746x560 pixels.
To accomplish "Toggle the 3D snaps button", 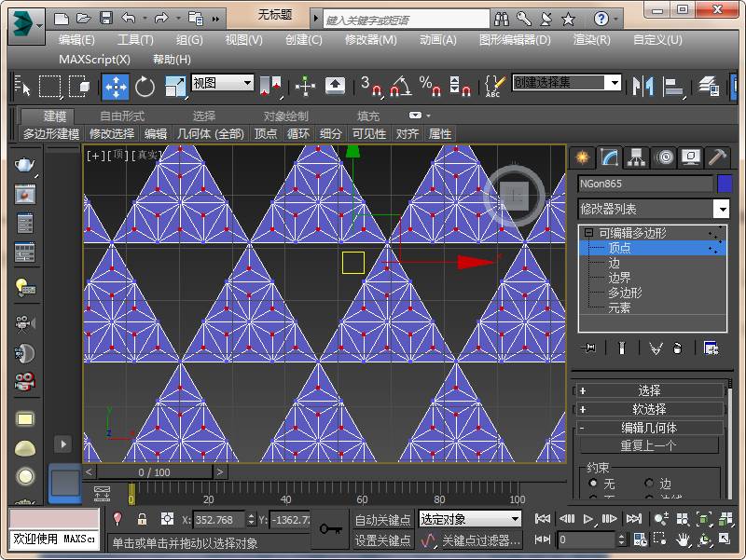I will click(x=371, y=86).
